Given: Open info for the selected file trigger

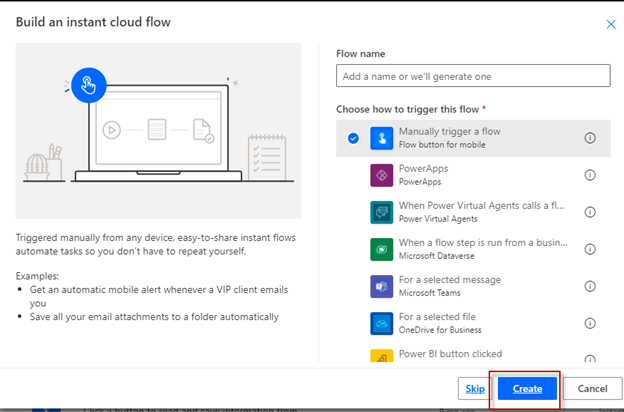Looking at the screenshot, I should (x=590, y=323).
